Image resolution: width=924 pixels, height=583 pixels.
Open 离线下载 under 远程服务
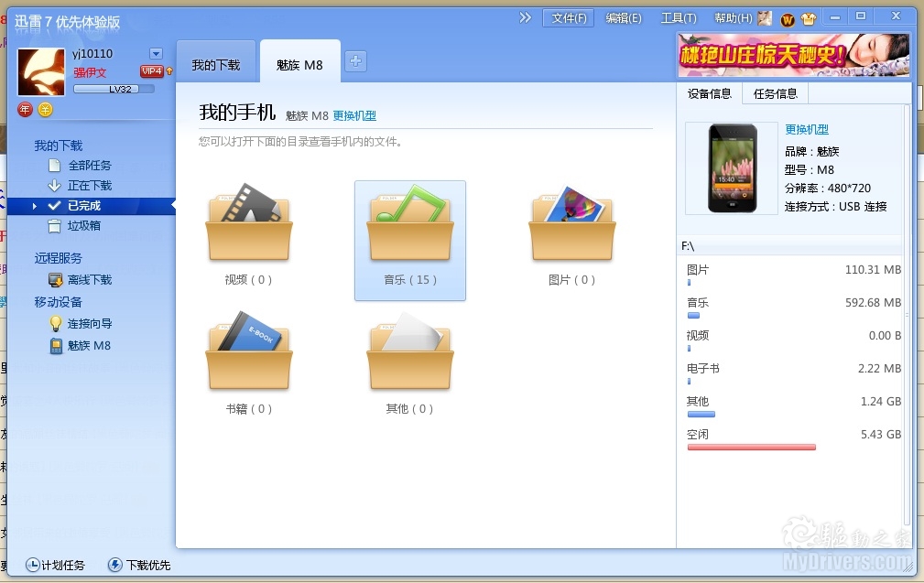pyautogui.click(x=81, y=280)
